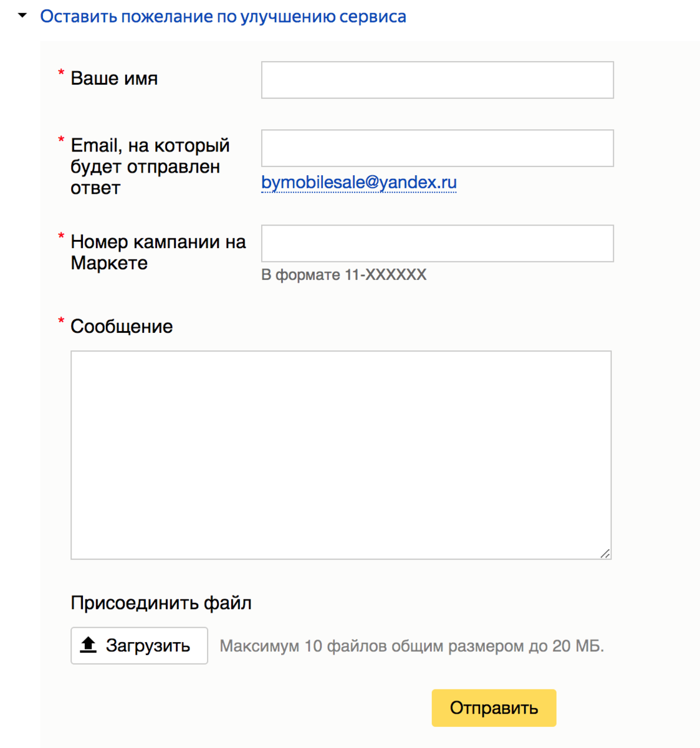Click into the Email reply address field
The width and height of the screenshot is (700, 748).
pos(438,148)
